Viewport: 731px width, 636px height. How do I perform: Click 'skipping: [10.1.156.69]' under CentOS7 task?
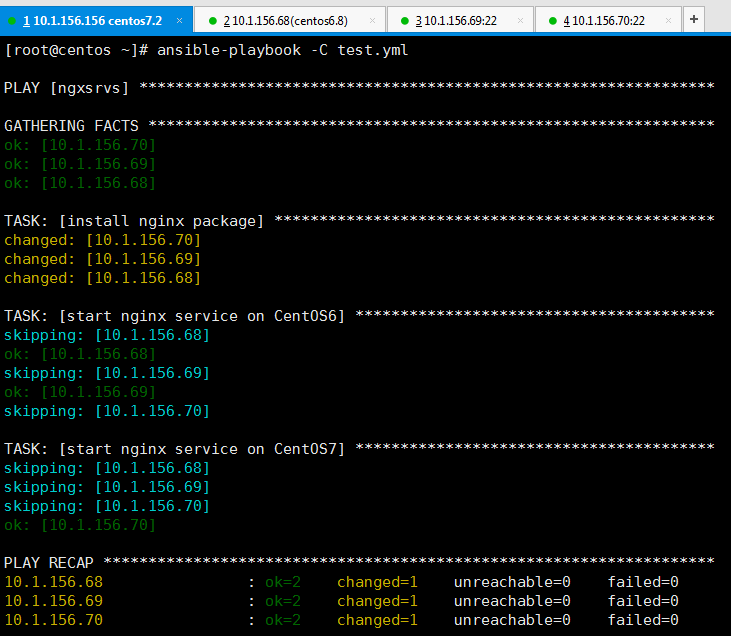click(x=107, y=487)
